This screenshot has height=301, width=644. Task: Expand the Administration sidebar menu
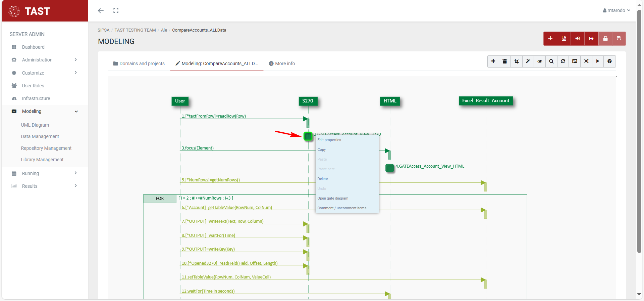point(44,60)
